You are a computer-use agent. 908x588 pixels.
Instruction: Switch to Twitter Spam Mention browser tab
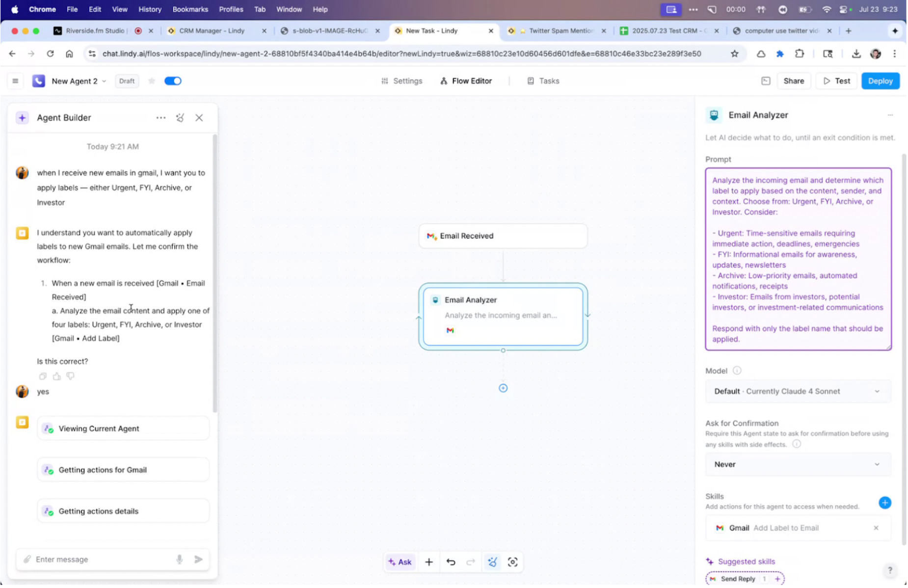(x=561, y=31)
